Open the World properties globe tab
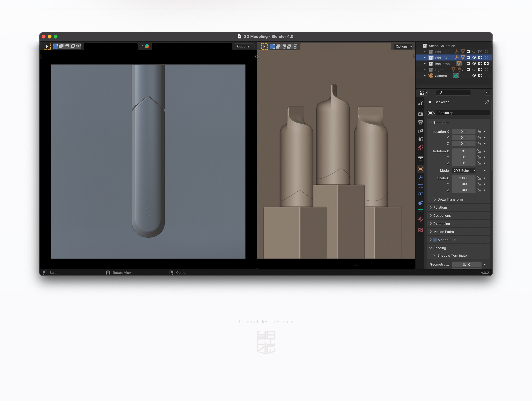 [420, 147]
